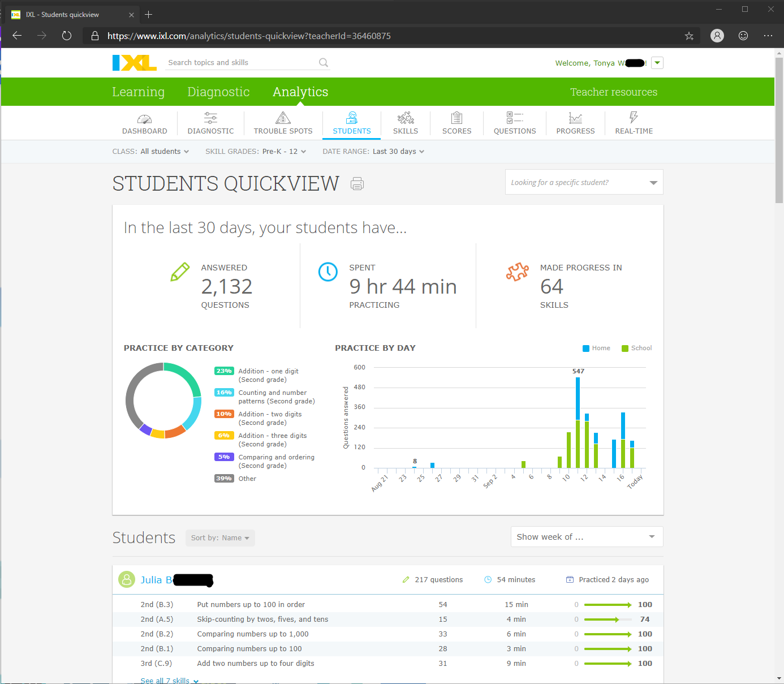Click the page vertical scrollbar
The width and height of the screenshot is (784, 684).
click(779, 130)
